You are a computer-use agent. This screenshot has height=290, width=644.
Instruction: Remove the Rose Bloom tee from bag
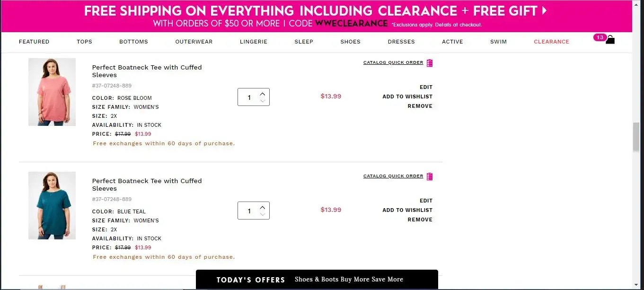pyautogui.click(x=420, y=106)
